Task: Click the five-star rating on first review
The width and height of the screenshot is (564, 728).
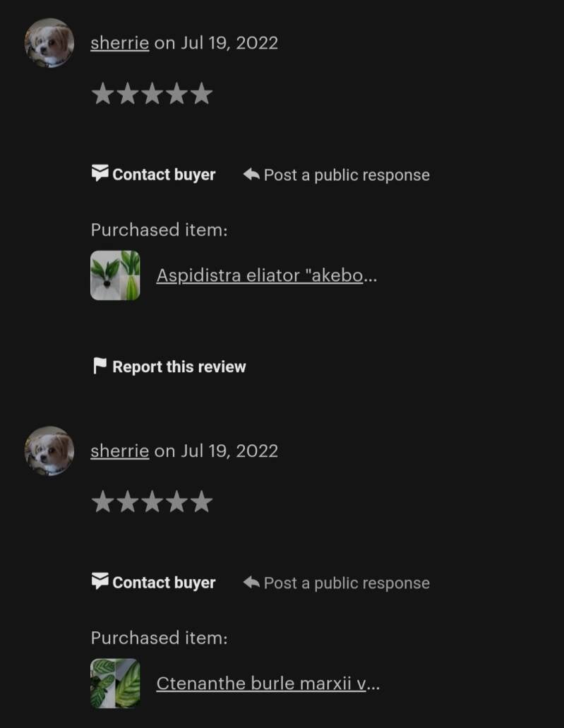Action: click(x=152, y=93)
